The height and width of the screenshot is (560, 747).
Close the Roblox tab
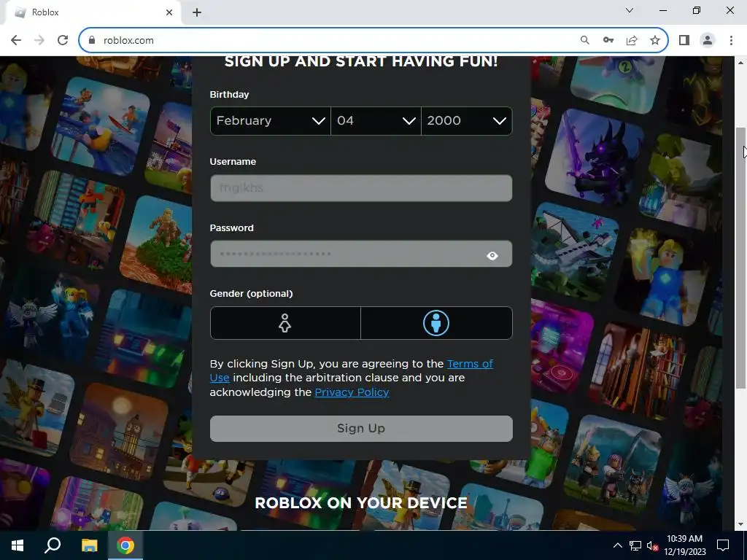click(169, 13)
